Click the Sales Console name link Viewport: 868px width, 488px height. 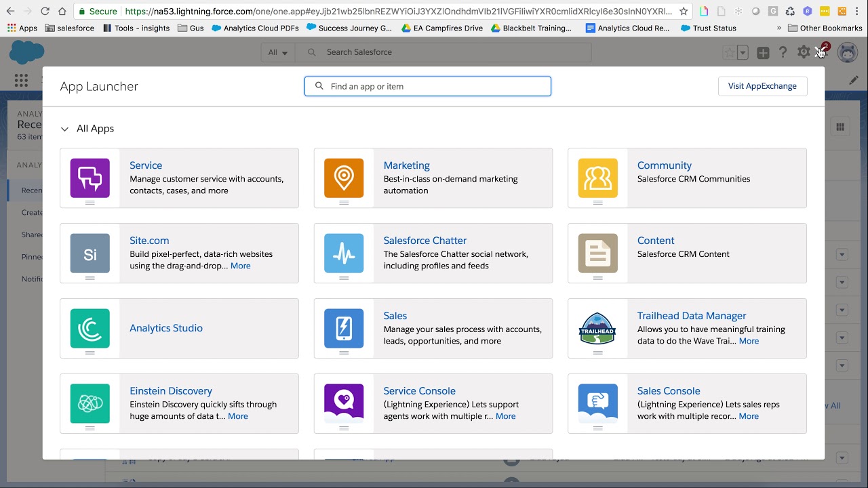[669, 391]
